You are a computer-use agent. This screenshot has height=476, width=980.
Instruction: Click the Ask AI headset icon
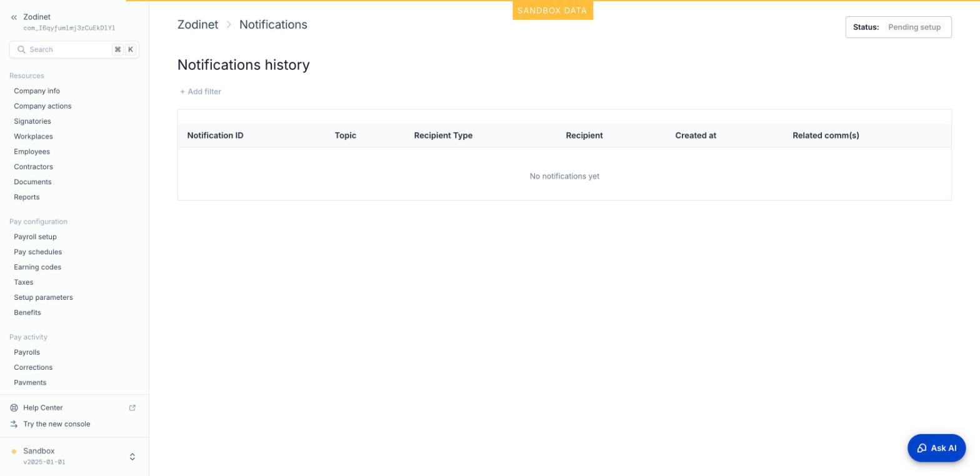(922, 448)
